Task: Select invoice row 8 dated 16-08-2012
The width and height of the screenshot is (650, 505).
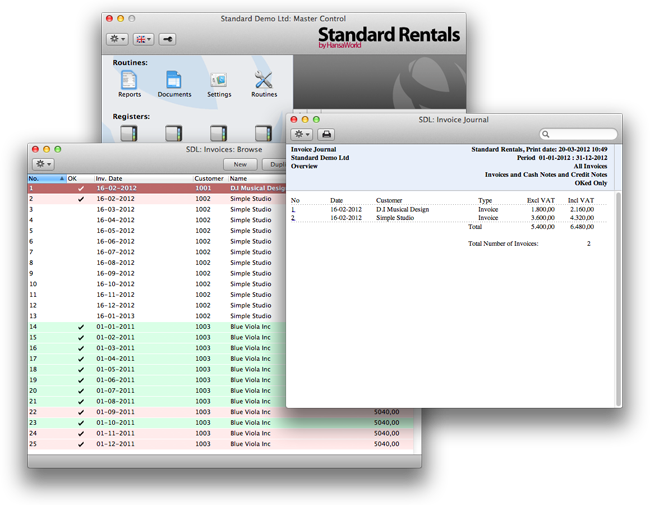Action: pos(157,263)
